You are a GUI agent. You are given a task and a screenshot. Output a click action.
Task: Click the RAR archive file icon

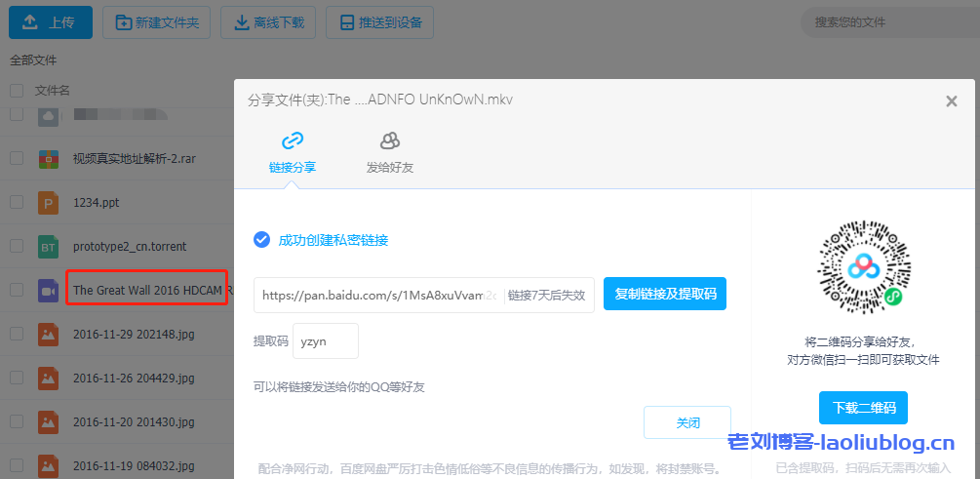pyautogui.click(x=49, y=159)
